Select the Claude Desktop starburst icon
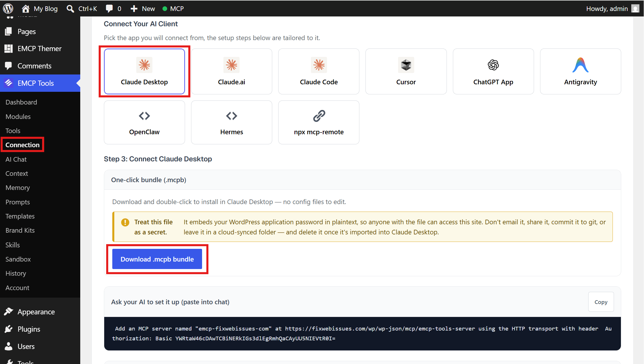The width and height of the screenshot is (644, 364). tap(144, 65)
